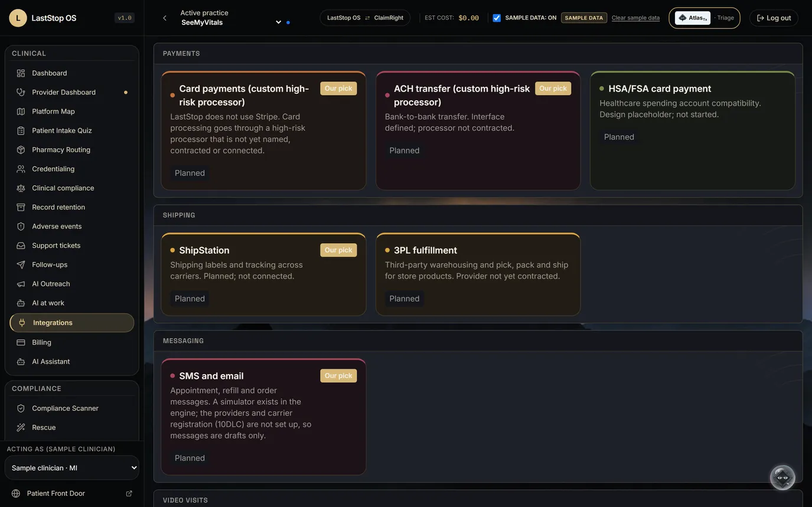The height and width of the screenshot is (507, 812).
Task: Click the AI Outreach megaphone icon
Action: (x=21, y=284)
